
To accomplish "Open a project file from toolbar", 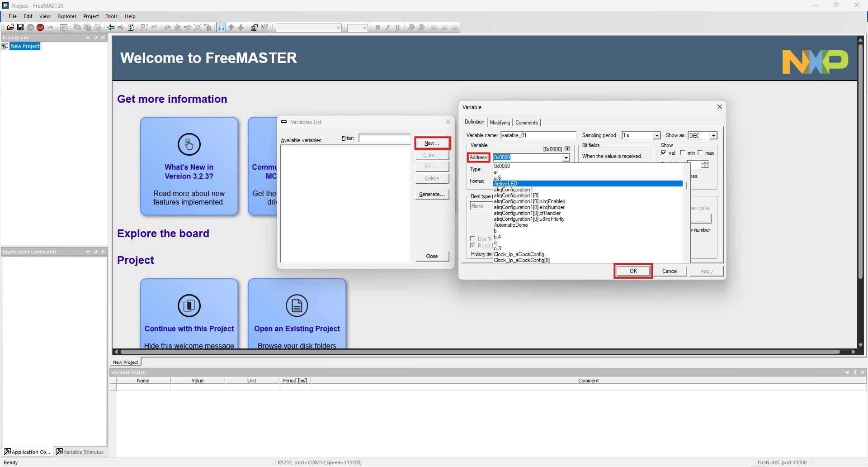I will coord(10,28).
